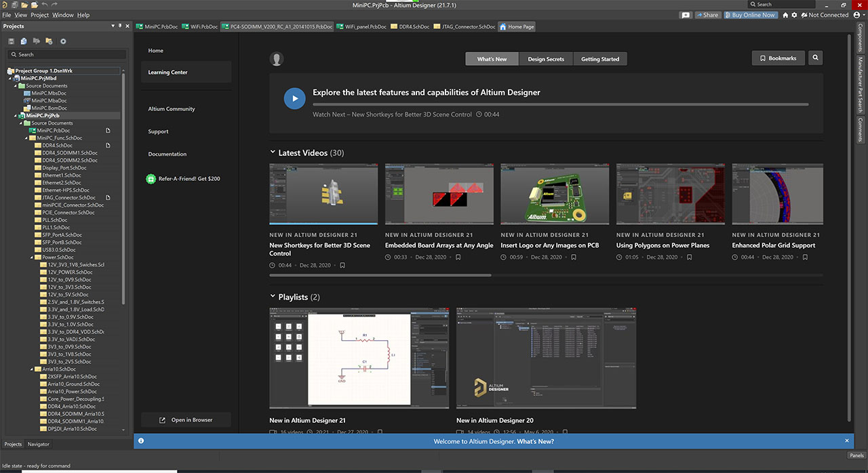Click the user avatar on the Home page
The height and width of the screenshot is (473, 868).
277,58
